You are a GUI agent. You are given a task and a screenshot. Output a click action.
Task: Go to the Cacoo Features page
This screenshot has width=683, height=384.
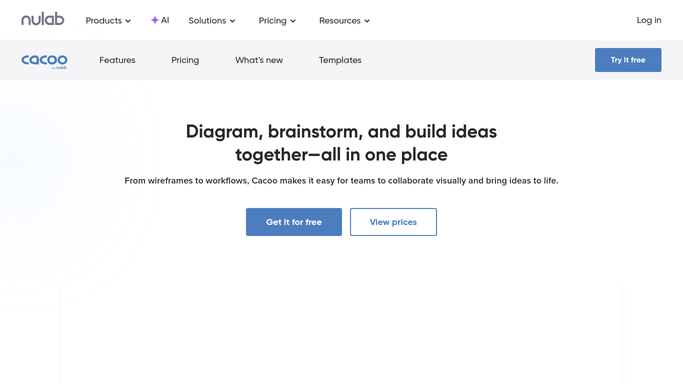tap(117, 60)
